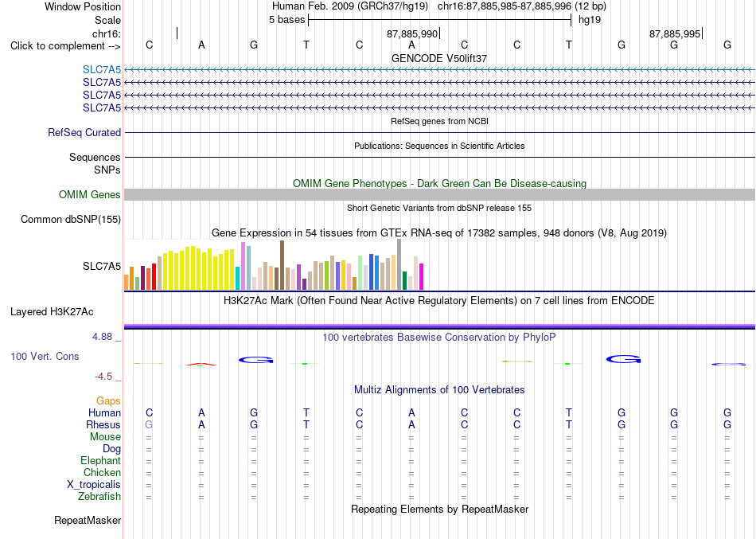Click 'Repeating Elements by RepeatMasker' title

[439, 509]
